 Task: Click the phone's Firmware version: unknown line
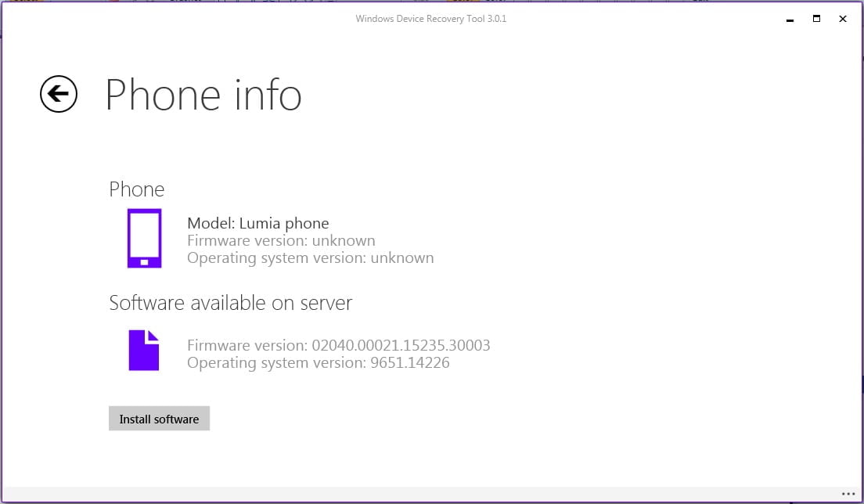281,240
